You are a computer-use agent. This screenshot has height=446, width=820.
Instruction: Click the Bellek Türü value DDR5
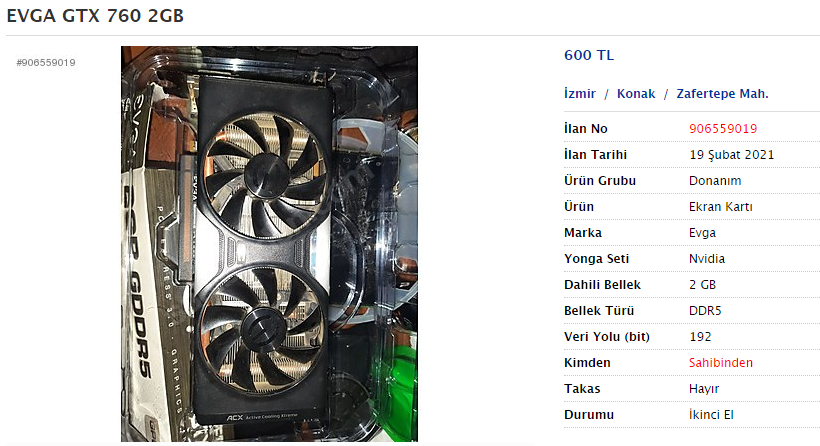(705, 311)
